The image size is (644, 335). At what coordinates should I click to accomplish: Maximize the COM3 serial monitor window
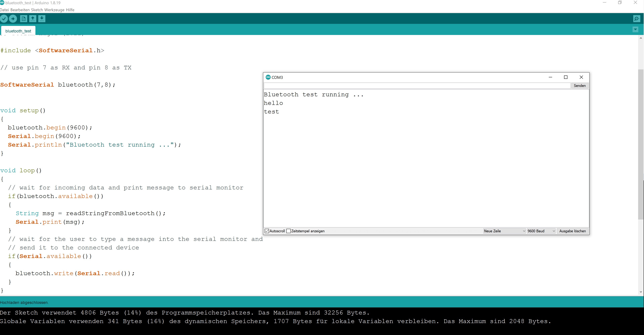(x=566, y=77)
